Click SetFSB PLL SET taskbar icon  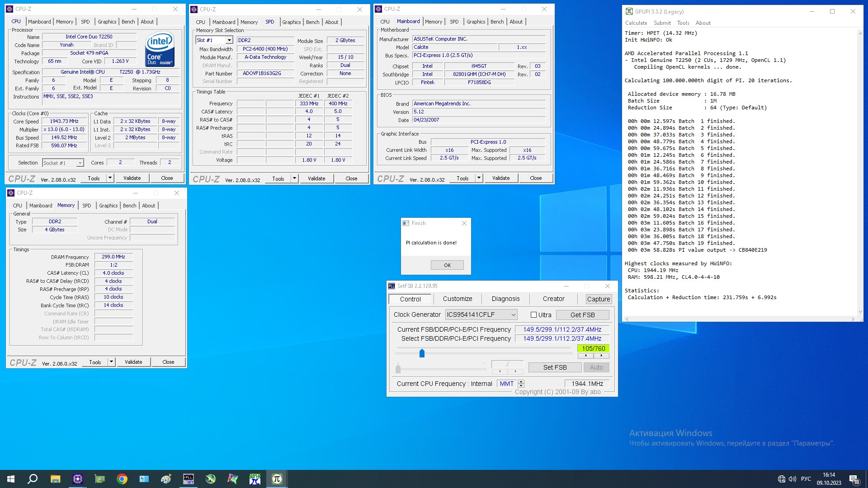click(x=188, y=479)
